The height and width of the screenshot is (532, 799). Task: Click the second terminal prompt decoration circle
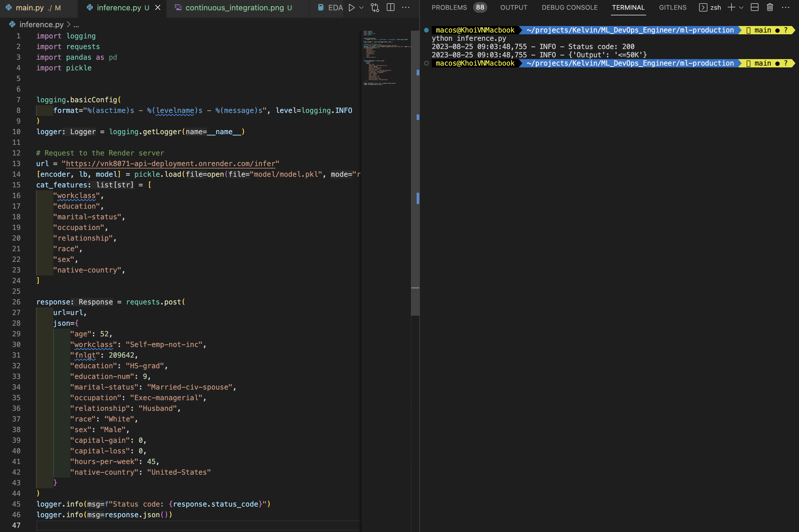(426, 63)
